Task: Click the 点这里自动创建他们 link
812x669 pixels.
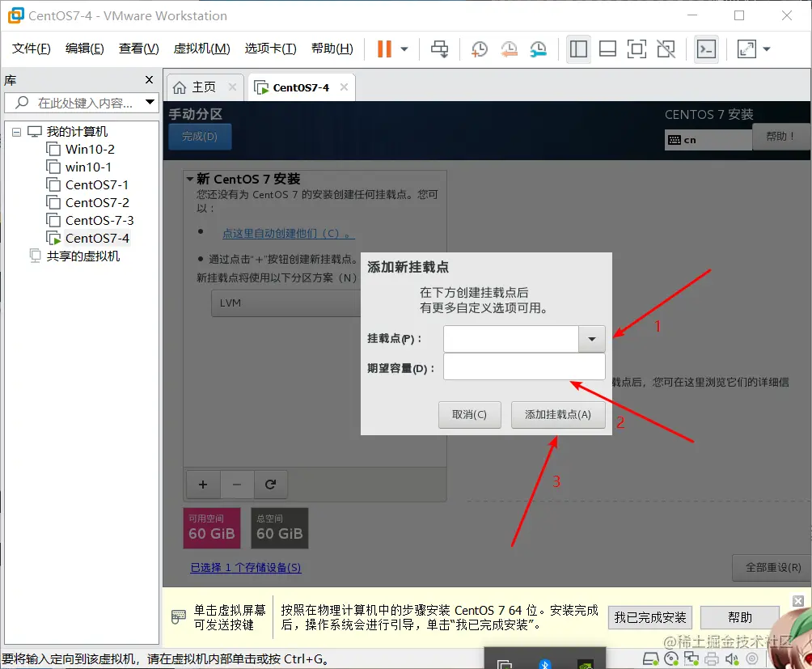Action: pos(289,234)
